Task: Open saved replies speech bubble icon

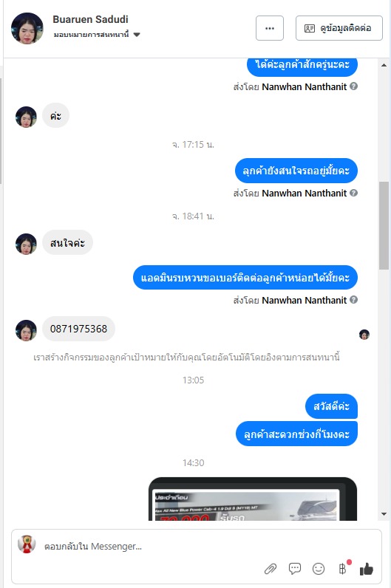Action: pyautogui.click(x=295, y=569)
